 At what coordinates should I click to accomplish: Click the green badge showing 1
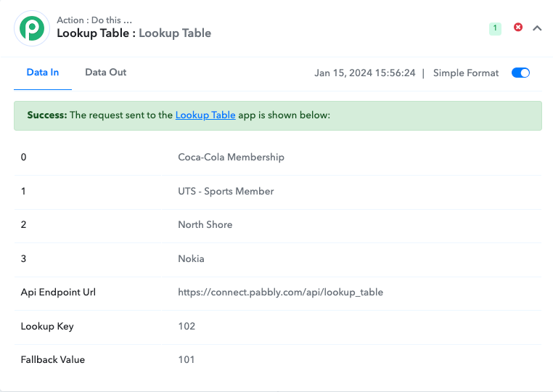tap(495, 28)
